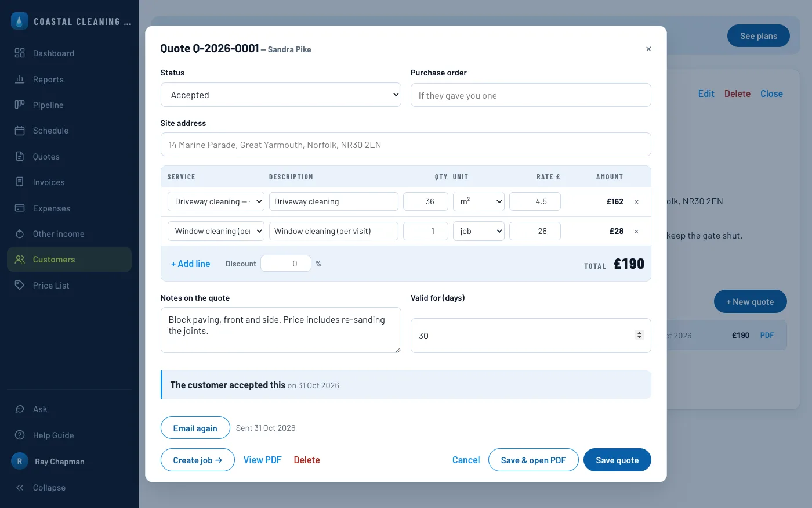Image resolution: width=812 pixels, height=508 pixels.
Task: Click the Notes on the quote textarea
Action: point(281,330)
